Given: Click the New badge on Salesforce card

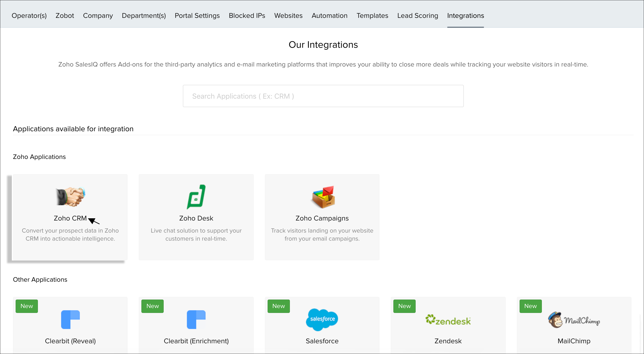Looking at the screenshot, I should (x=279, y=306).
